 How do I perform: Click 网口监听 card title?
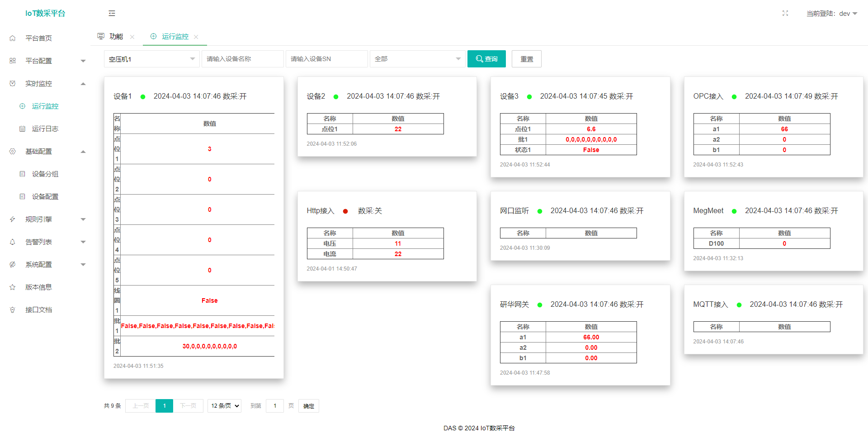514,211
